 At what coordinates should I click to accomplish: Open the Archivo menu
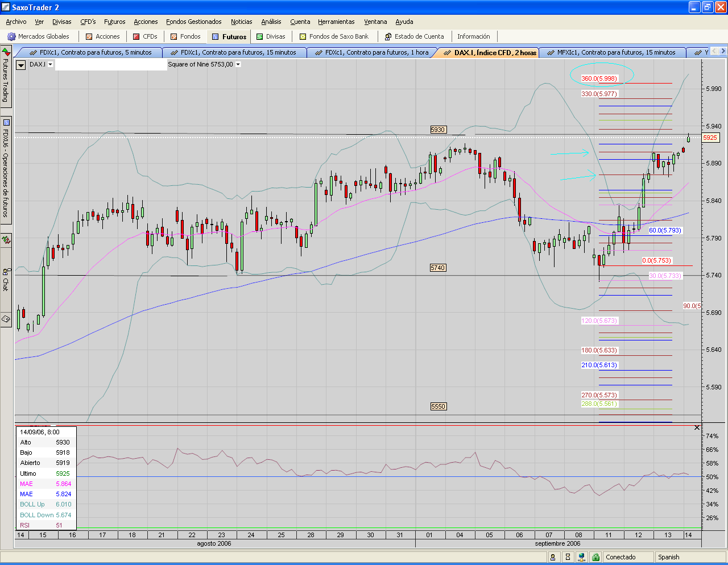point(16,22)
